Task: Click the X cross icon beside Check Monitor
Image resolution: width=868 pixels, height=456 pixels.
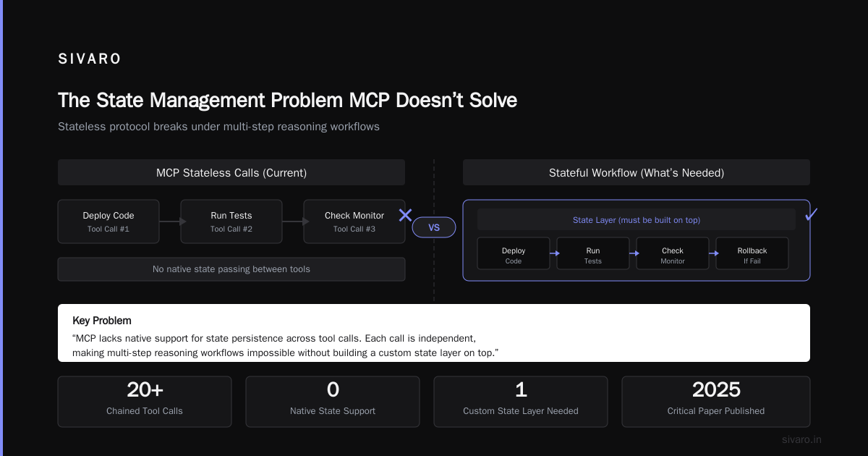Action: 406,215
